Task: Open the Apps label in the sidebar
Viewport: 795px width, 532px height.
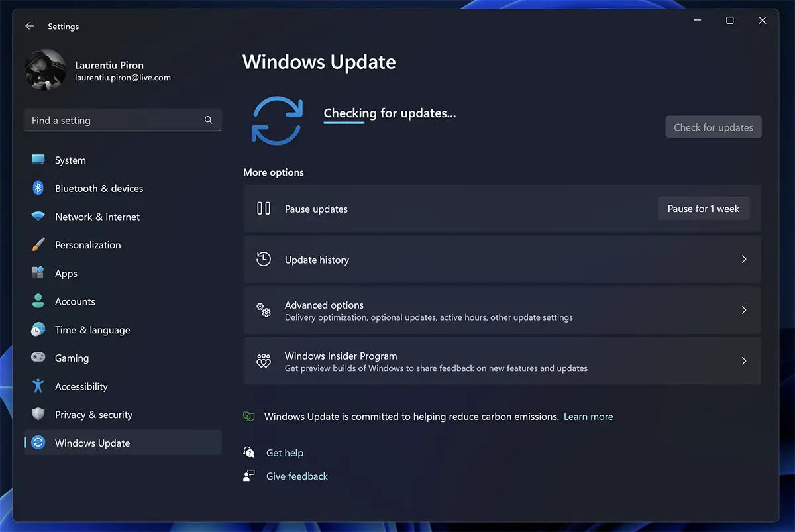Action: point(66,274)
